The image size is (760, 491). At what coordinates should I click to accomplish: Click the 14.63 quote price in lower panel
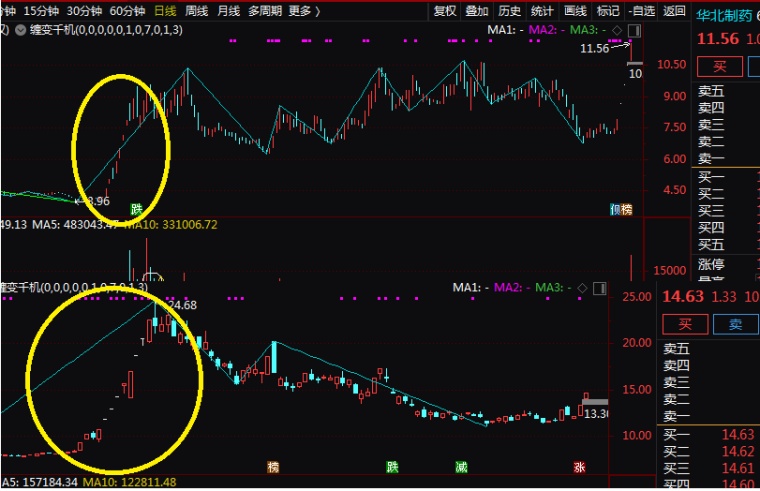[x=682, y=296]
